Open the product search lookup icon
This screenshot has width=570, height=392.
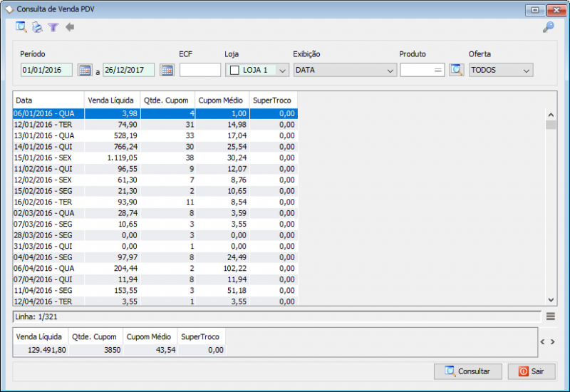pos(457,70)
